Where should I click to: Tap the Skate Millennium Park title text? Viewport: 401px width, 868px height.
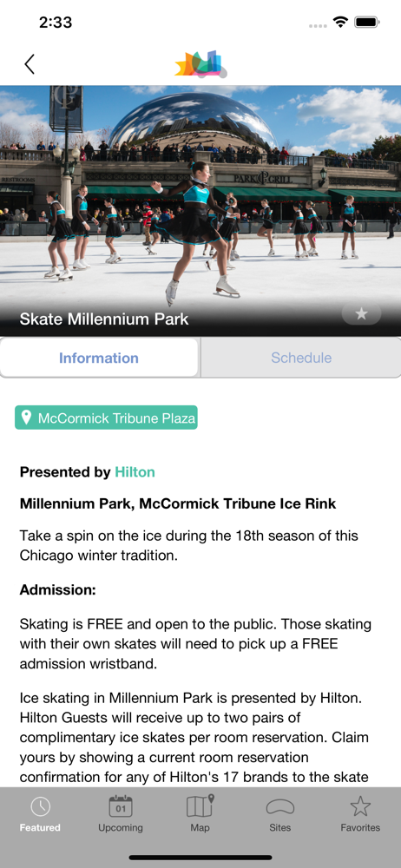[x=104, y=319]
